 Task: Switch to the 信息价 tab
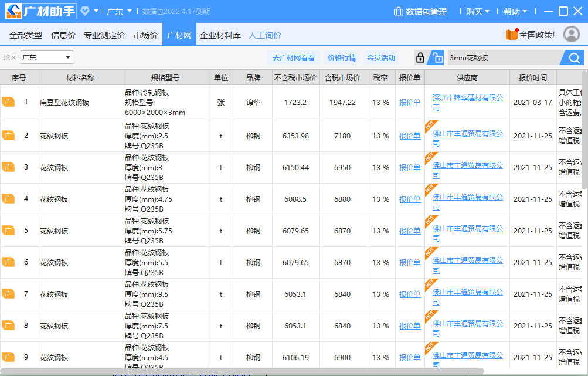(63, 35)
